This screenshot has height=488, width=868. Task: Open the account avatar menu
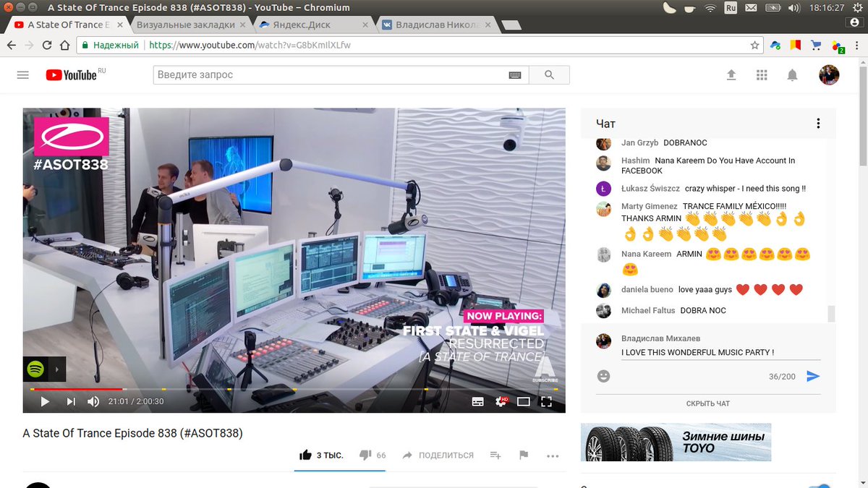829,74
